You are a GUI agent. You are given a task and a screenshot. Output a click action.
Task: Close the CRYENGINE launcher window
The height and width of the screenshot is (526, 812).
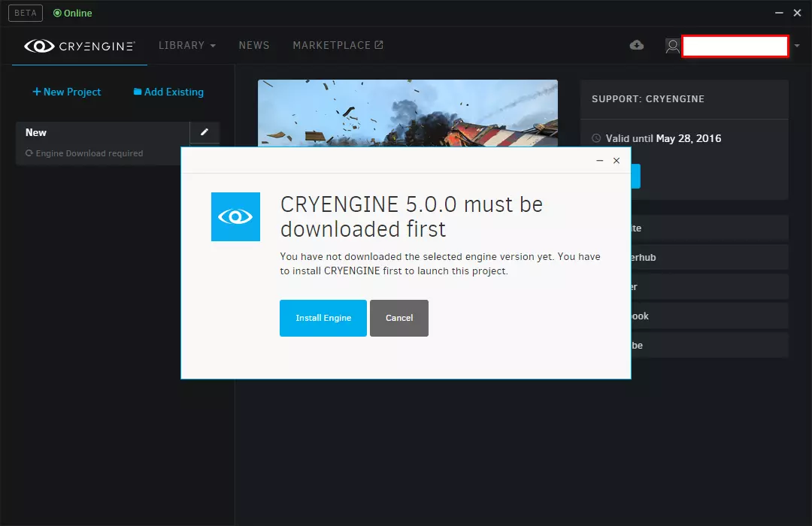point(798,13)
